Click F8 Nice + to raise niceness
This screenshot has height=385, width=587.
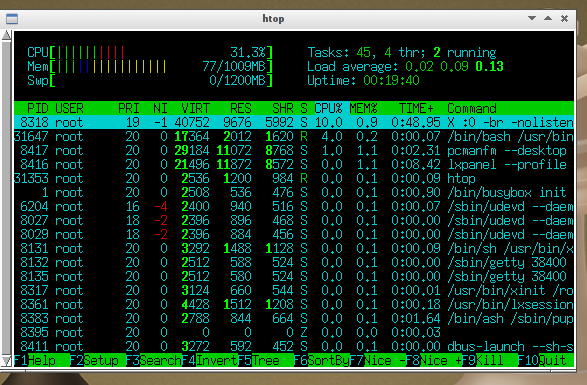[x=434, y=361]
